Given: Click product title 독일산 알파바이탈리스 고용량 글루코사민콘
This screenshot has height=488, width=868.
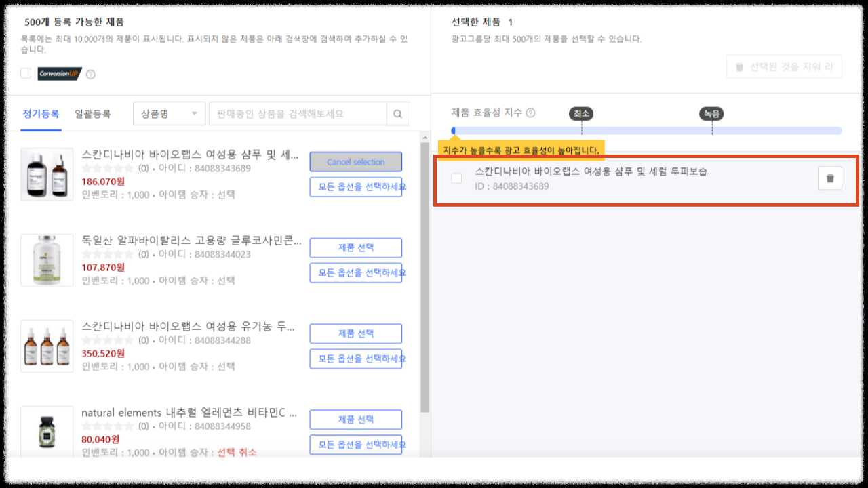Looking at the screenshot, I should tap(192, 240).
